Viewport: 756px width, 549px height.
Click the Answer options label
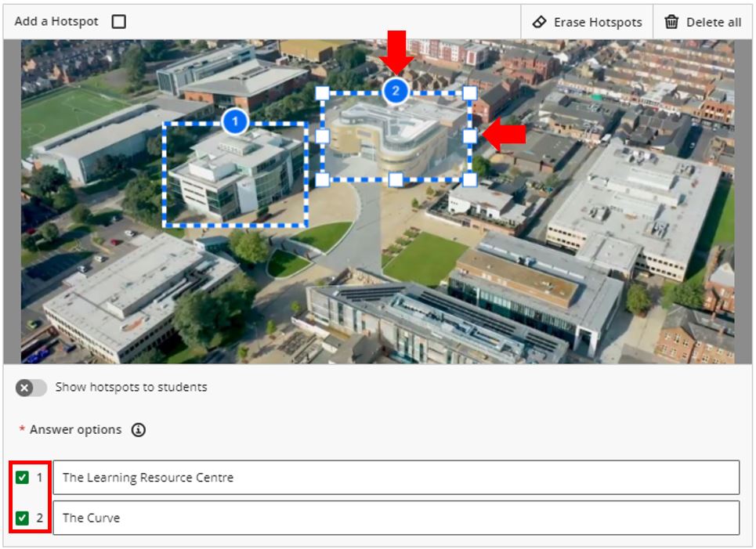tap(76, 429)
